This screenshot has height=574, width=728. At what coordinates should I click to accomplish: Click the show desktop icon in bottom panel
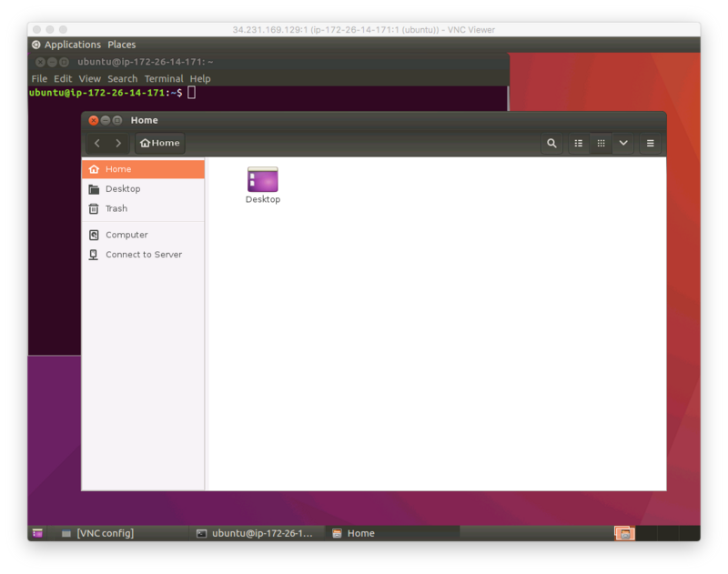(37, 533)
